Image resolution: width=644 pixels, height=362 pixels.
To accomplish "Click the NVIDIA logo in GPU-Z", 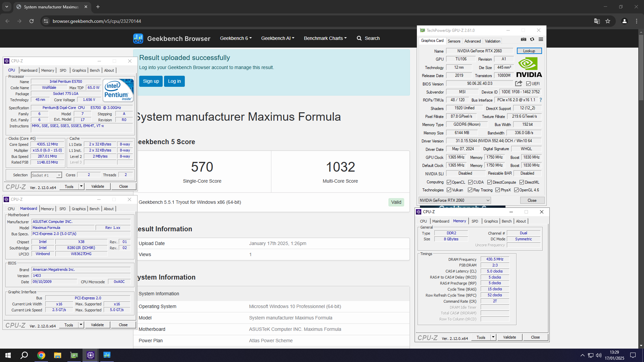I will (x=529, y=67).
